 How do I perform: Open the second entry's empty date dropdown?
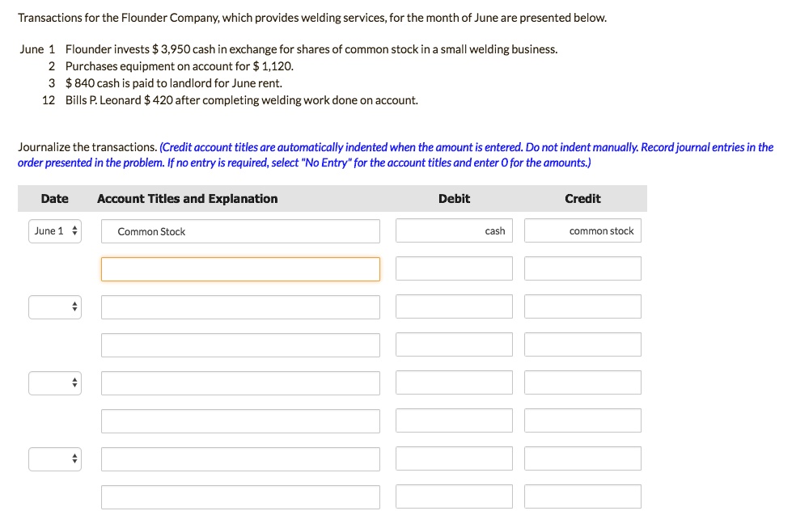point(54,307)
